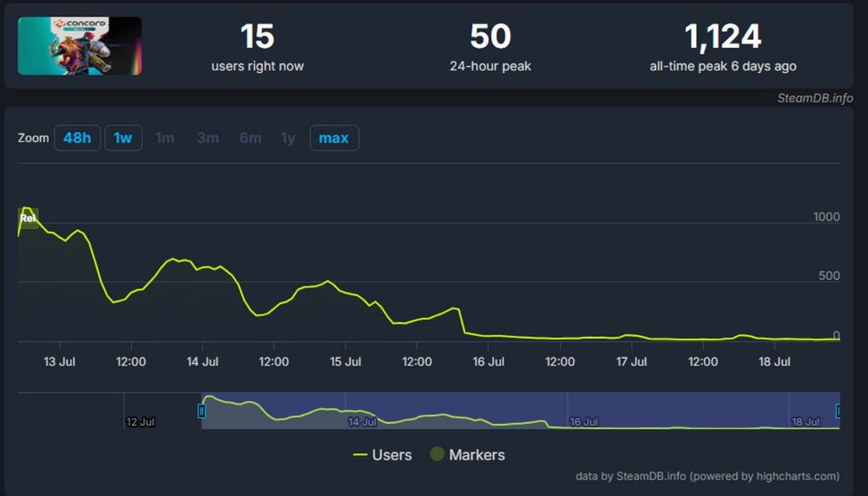Click the release flag marker on chart
Screen dimensions: 868x496
click(x=28, y=218)
